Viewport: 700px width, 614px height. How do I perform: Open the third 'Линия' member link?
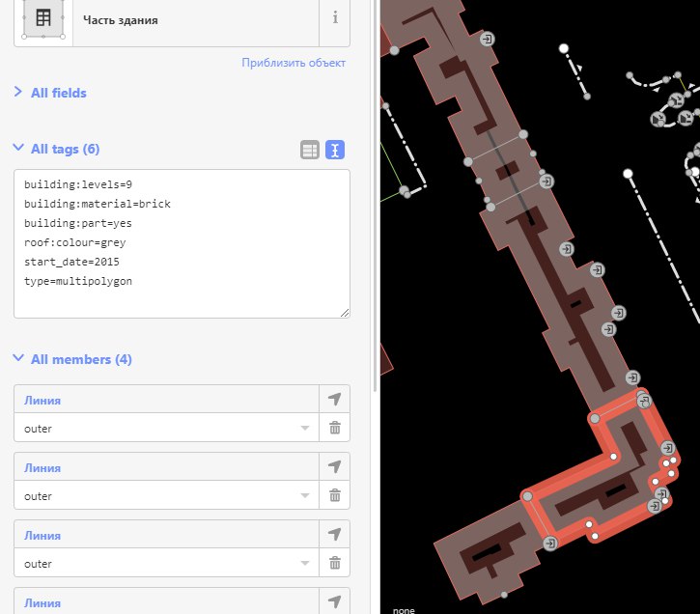pos(42,536)
